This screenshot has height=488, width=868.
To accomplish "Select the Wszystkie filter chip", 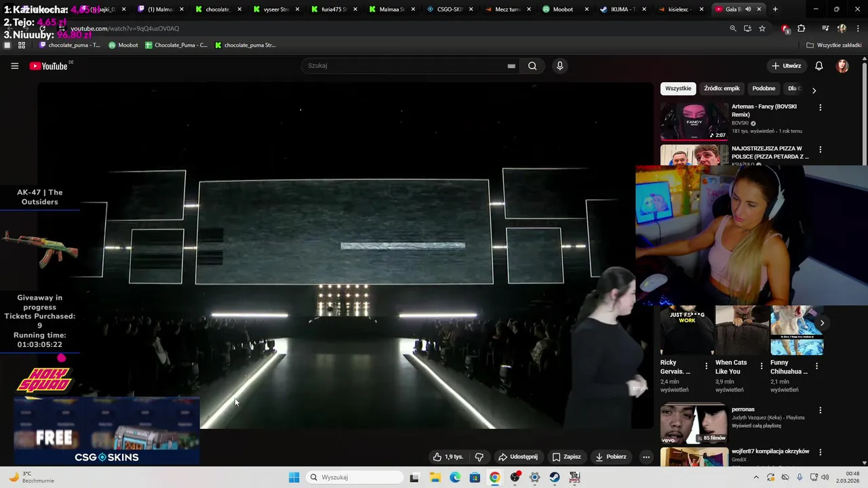I will pos(678,89).
